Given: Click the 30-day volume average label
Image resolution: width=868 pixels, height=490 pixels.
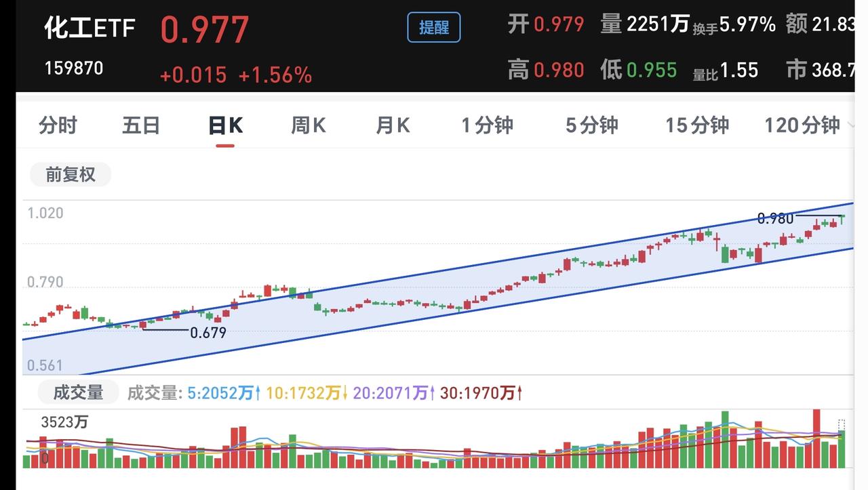Looking at the screenshot, I should (481, 393).
